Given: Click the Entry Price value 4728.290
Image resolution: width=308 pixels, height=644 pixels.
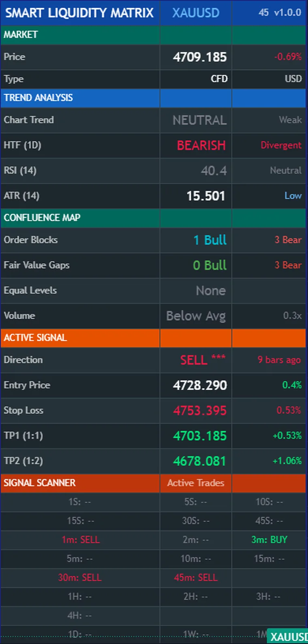Looking at the screenshot, I should point(200,385).
